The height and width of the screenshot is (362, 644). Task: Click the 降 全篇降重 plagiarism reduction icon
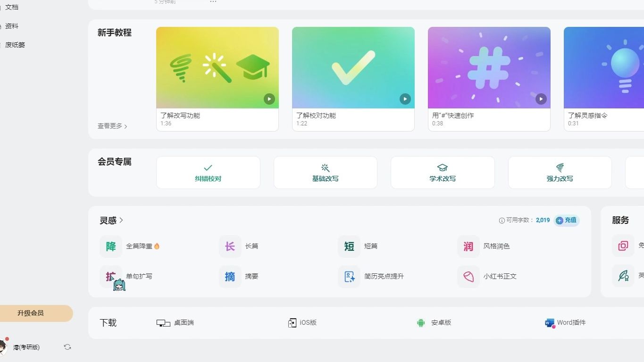(x=110, y=246)
